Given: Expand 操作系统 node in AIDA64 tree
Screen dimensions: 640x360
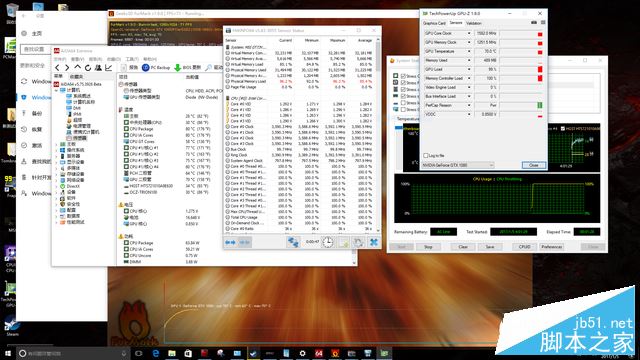Looking at the screenshot, I should (57, 150).
